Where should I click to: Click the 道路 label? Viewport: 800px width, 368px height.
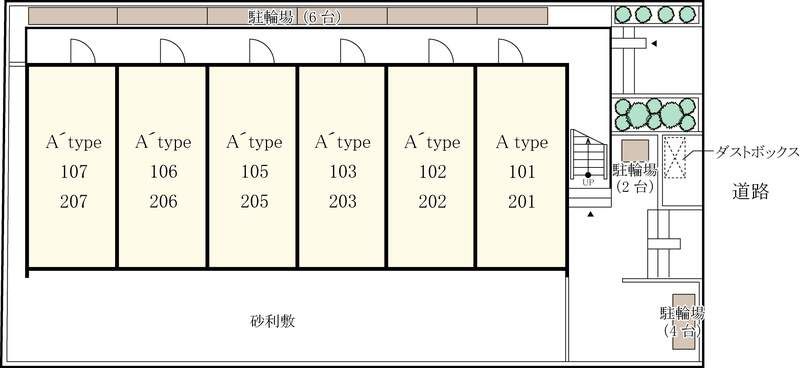tap(750, 191)
